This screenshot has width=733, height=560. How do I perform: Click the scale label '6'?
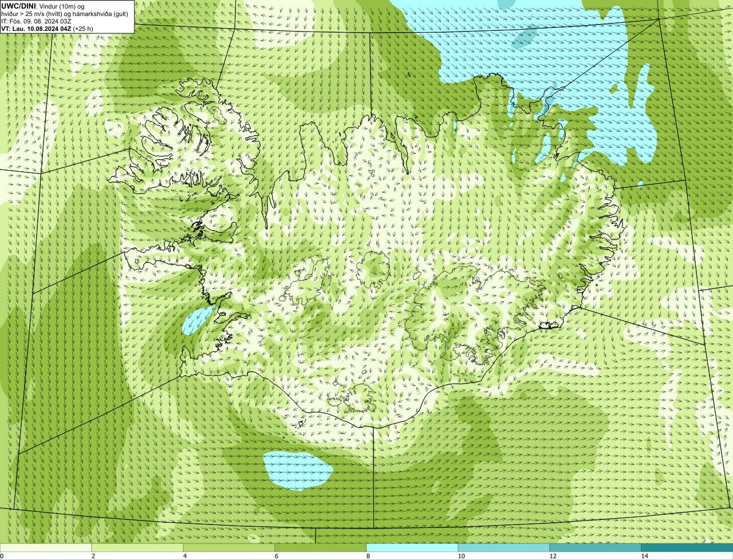click(276, 556)
